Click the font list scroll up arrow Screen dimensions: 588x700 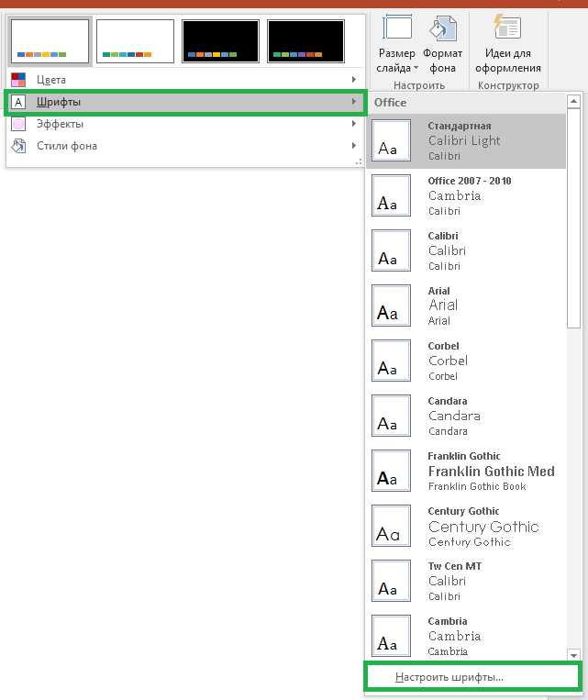pyautogui.click(x=573, y=102)
